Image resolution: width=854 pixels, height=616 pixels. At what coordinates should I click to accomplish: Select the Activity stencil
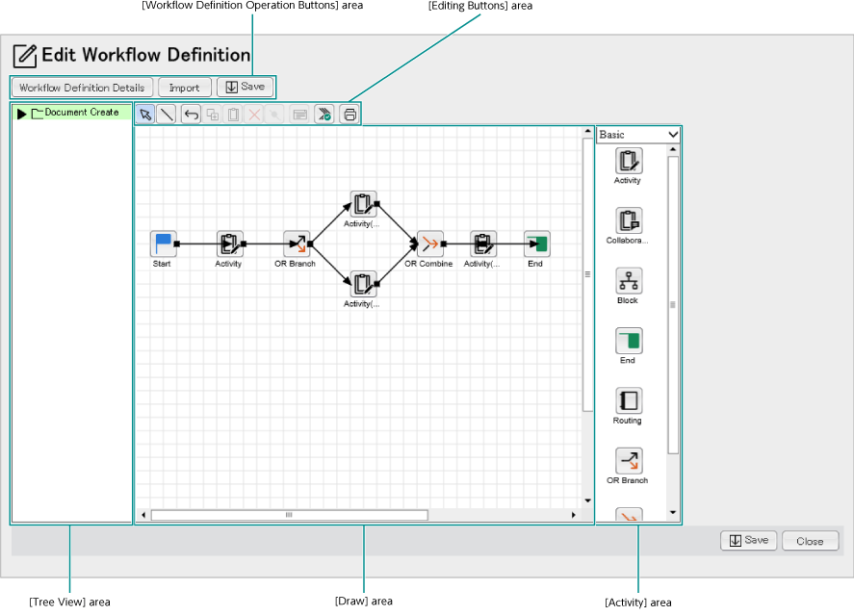(x=627, y=164)
